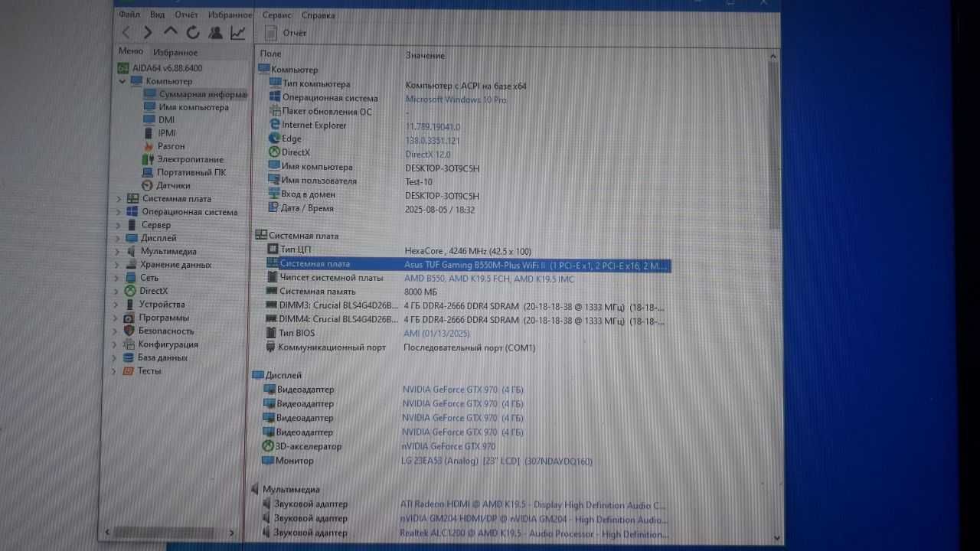The height and width of the screenshot is (551, 980).
Task: Open the Вид menu
Action: (157, 15)
